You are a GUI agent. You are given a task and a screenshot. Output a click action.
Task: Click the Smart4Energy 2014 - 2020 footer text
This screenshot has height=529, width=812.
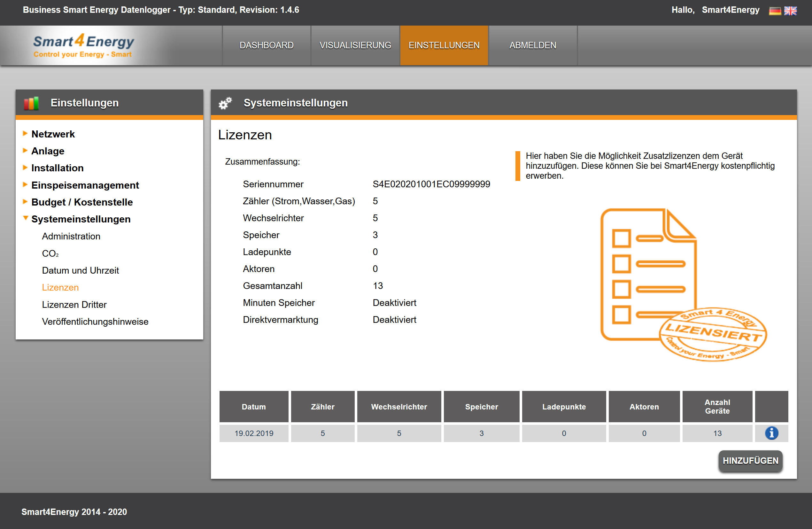coord(74,512)
